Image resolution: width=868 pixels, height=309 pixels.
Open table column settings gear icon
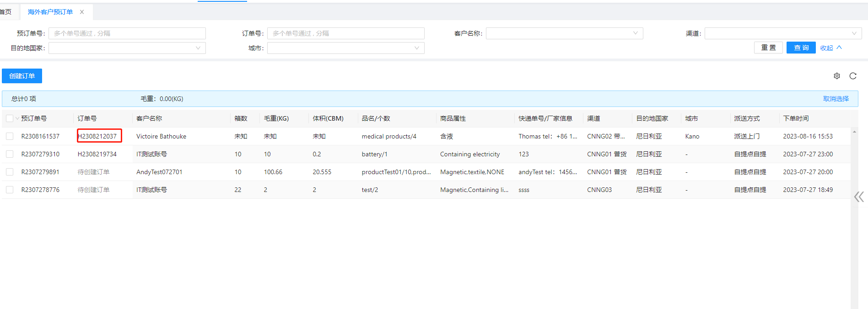[x=836, y=76]
